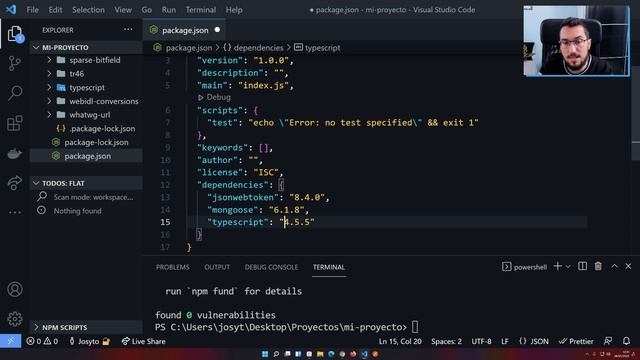The width and height of the screenshot is (640, 360).
Task: Click the remote window indicator icon
Action: (x=10, y=341)
